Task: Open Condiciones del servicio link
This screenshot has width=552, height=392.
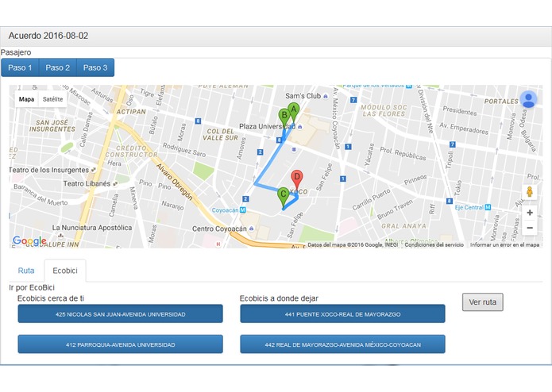Action: [x=434, y=244]
